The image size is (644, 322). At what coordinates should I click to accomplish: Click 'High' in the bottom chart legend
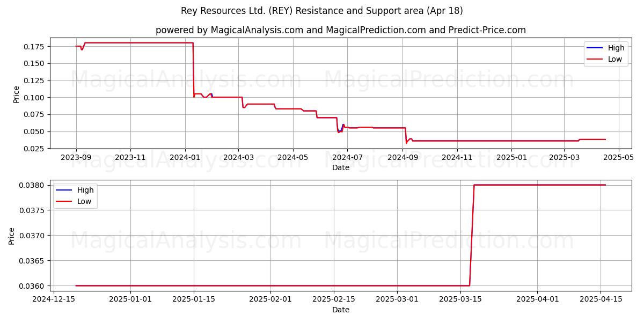(85, 190)
